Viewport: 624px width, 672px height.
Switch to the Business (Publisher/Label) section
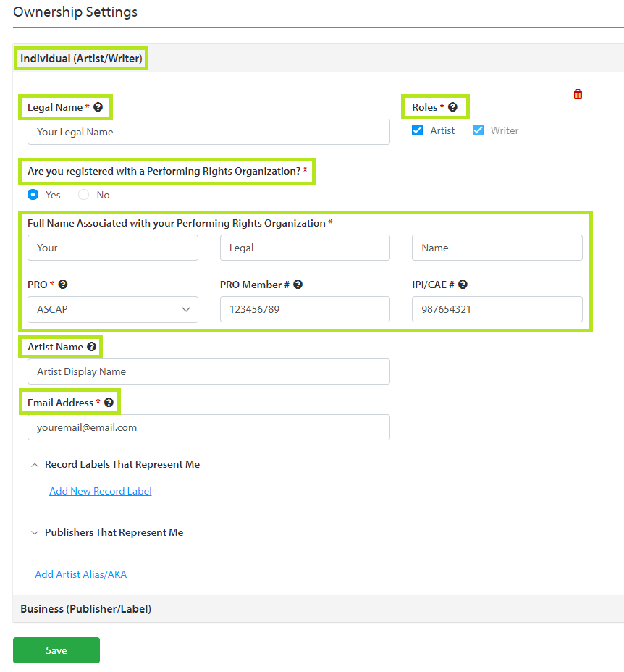(x=85, y=609)
